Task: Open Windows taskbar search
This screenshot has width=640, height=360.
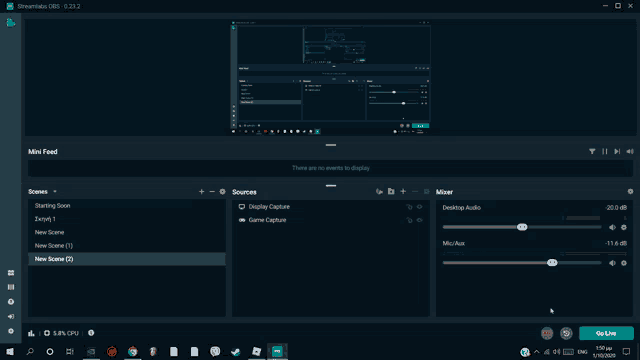Action: coord(30,351)
